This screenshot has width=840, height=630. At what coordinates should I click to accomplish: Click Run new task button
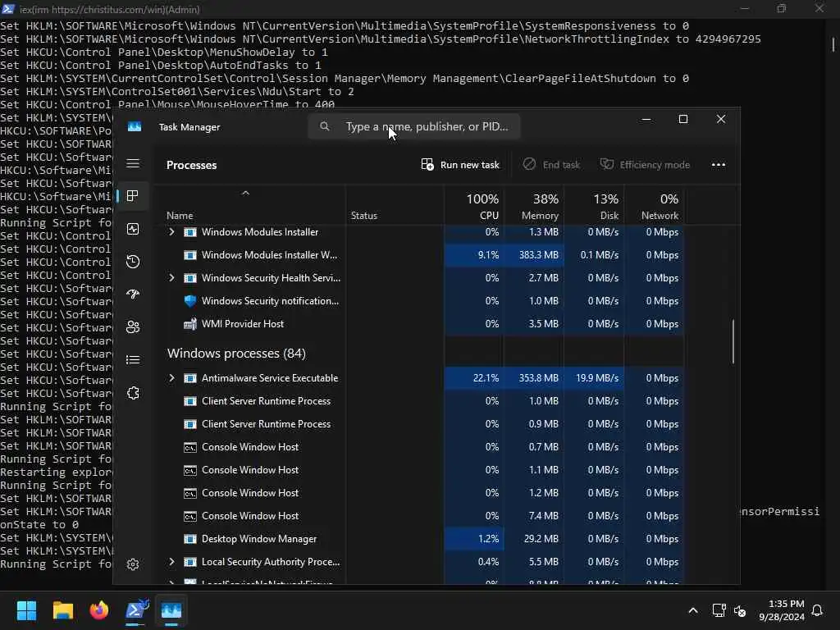click(x=460, y=165)
